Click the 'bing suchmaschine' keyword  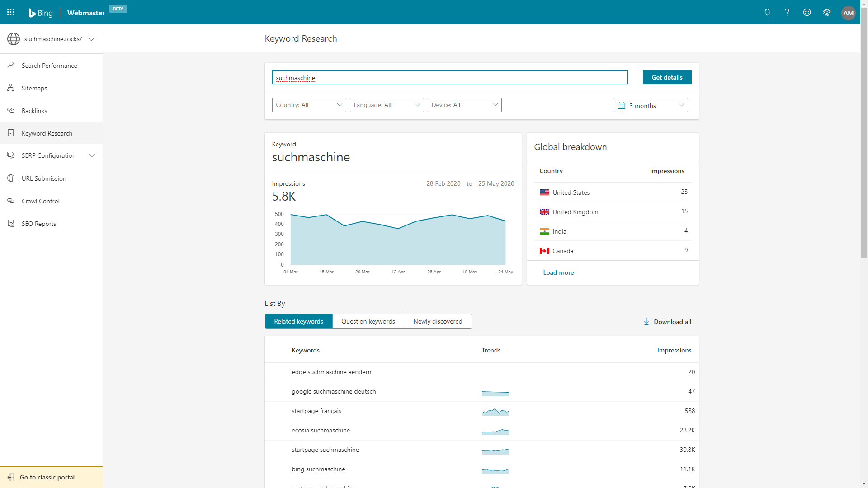[318, 469]
